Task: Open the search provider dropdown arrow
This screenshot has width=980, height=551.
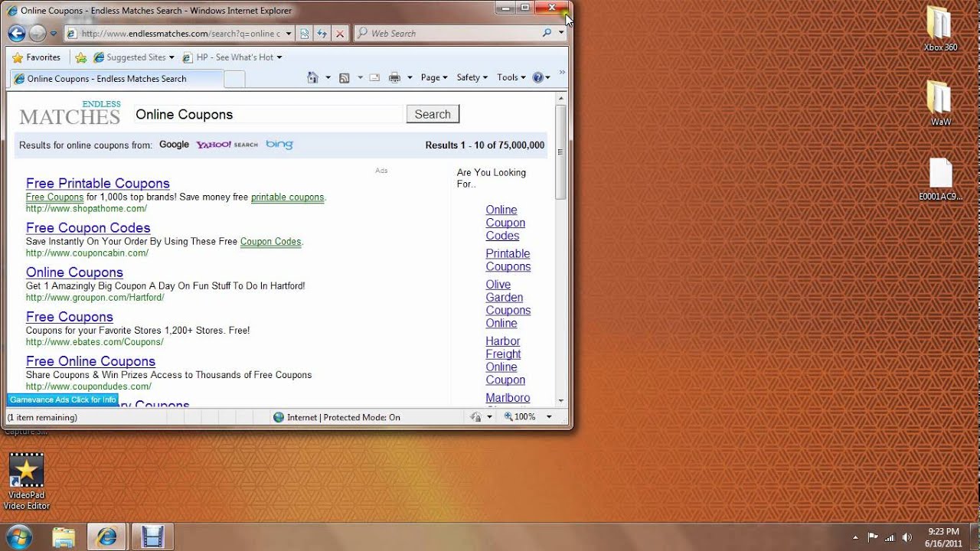Action: click(561, 33)
